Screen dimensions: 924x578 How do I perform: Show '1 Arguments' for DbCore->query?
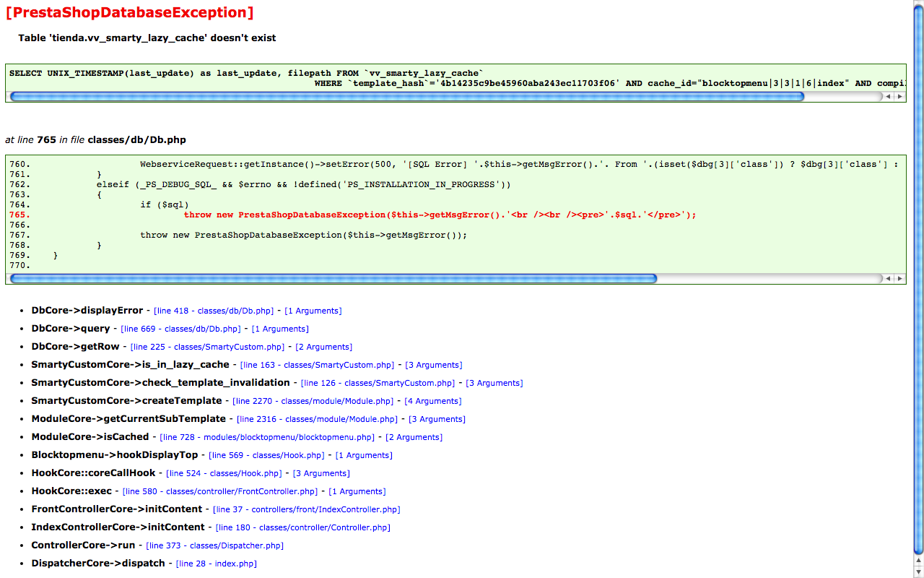280,329
